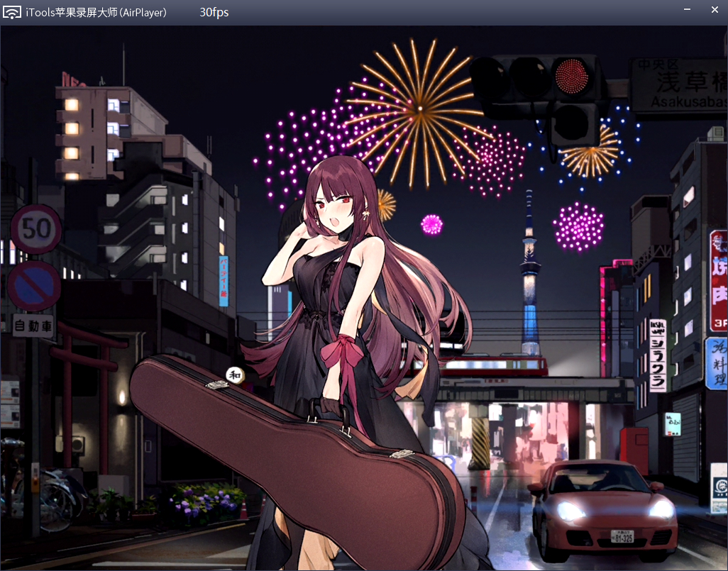Minimize the AirPlayer window
728x571 pixels.
click(x=687, y=10)
